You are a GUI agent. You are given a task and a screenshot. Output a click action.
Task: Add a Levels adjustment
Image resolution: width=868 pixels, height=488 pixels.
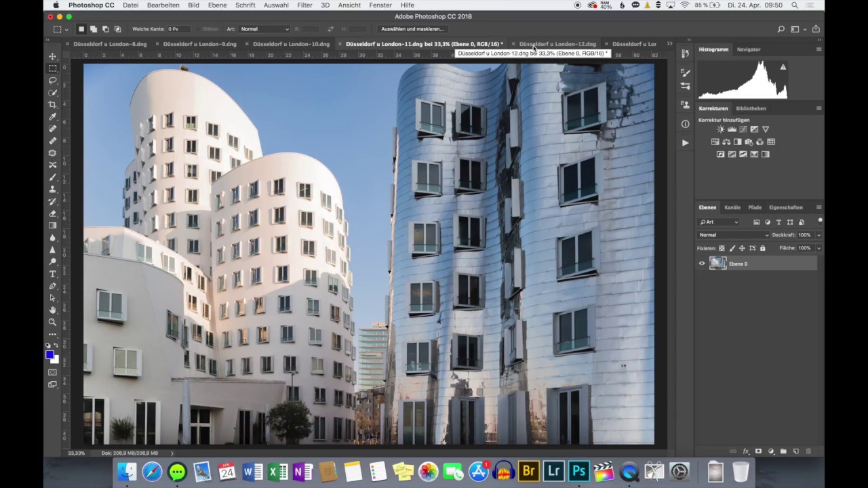[732, 129]
